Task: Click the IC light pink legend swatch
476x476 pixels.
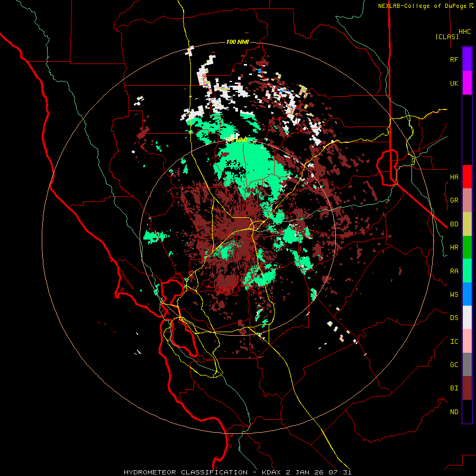Action: [x=467, y=341]
